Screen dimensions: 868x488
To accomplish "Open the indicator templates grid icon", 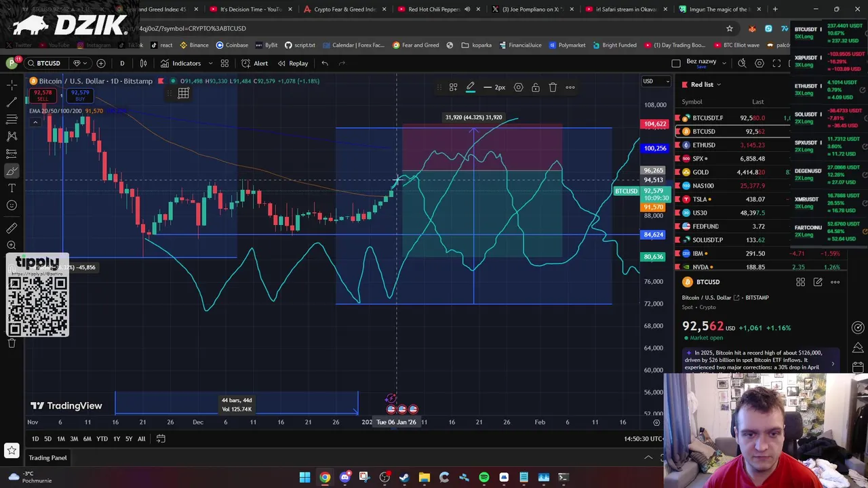I will point(224,63).
